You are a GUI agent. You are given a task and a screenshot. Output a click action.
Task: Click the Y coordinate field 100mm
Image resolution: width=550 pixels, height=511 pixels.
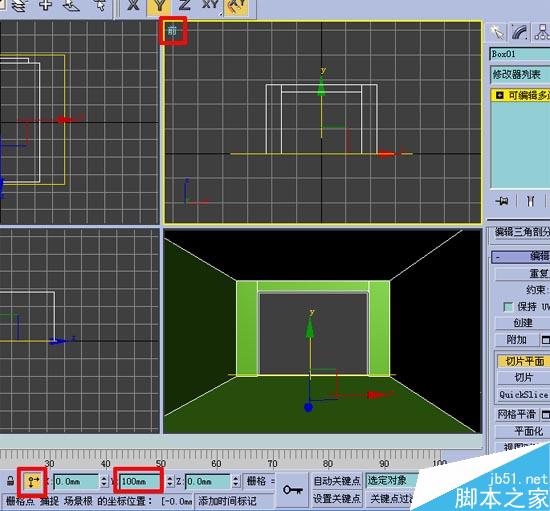pyautogui.click(x=140, y=481)
